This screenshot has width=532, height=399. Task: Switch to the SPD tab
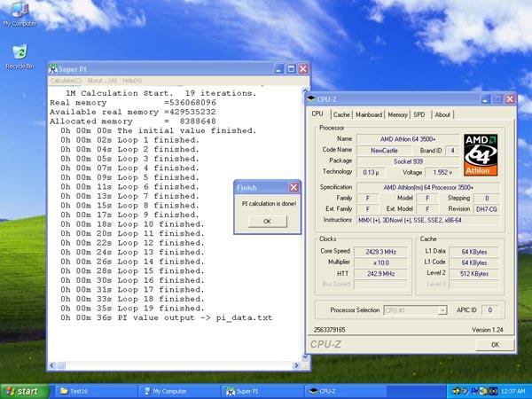[419, 114]
